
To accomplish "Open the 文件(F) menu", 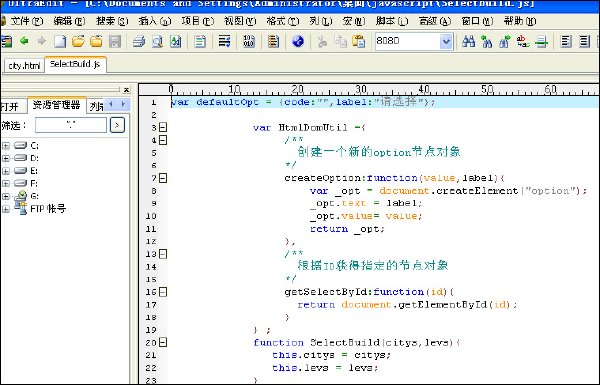I will click(x=26, y=21).
